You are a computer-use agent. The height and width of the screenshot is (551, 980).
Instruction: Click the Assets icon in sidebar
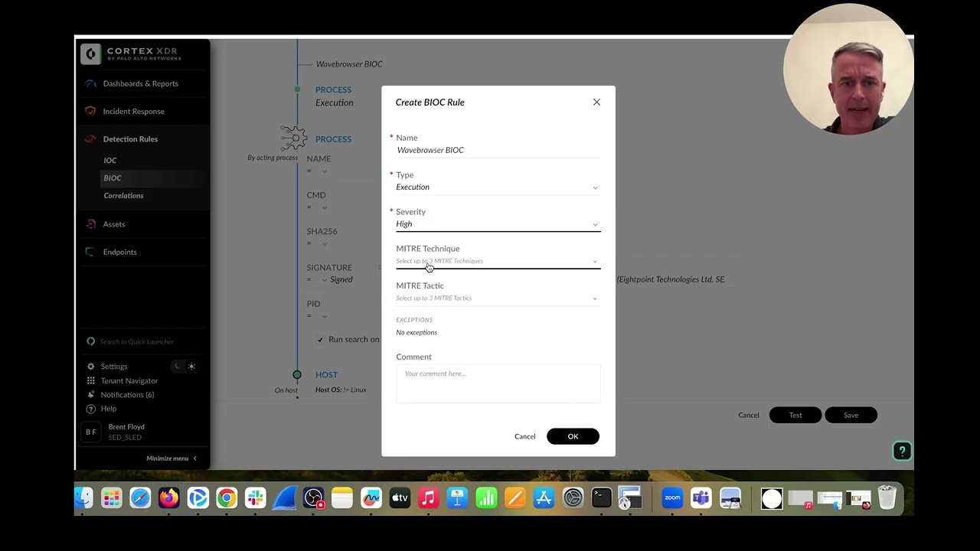click(90, 224)
